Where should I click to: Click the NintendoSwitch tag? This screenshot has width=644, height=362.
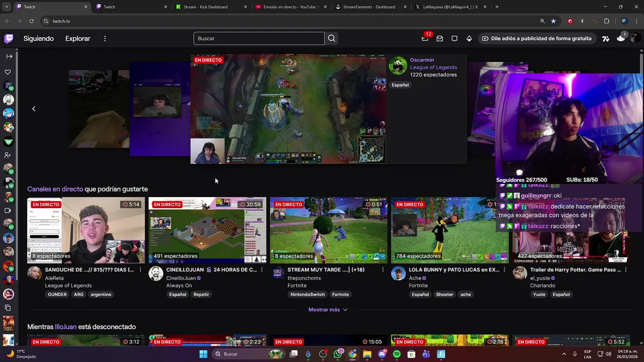tap(307, 294)
